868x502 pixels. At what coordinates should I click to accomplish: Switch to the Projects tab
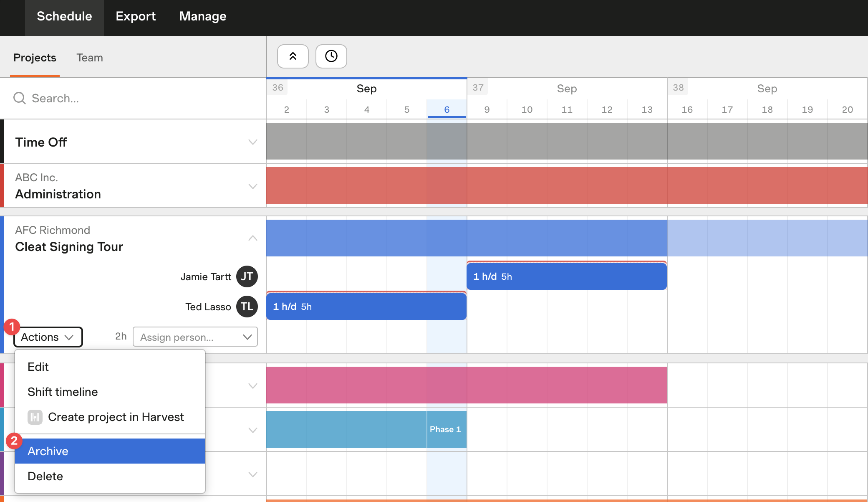pyautogui.click(x=35, y=58)
